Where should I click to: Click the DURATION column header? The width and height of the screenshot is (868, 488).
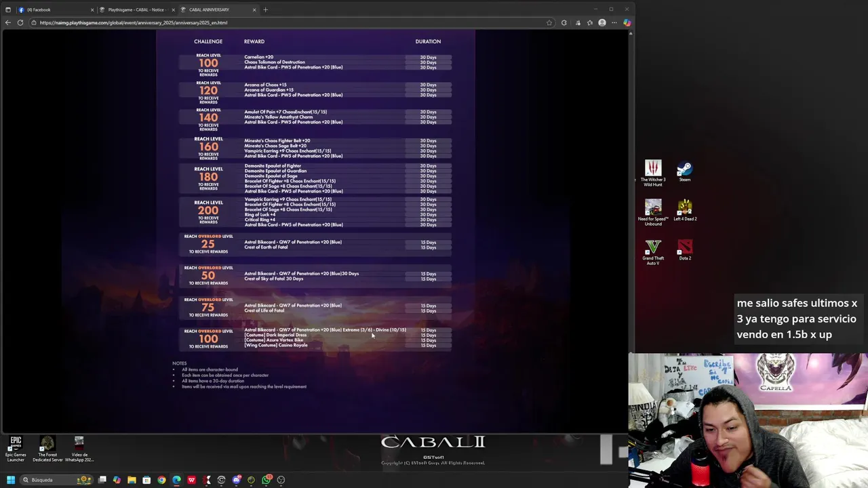coord(428,41)
